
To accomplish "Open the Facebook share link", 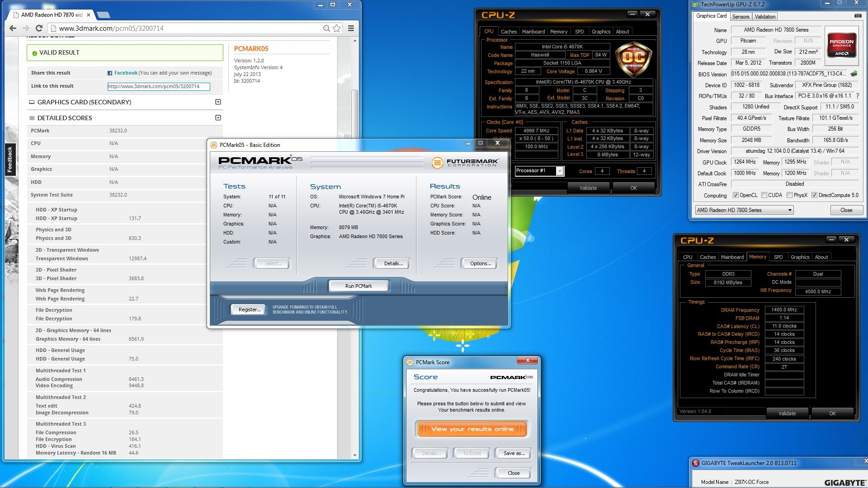I will click(x=126, y=73).
